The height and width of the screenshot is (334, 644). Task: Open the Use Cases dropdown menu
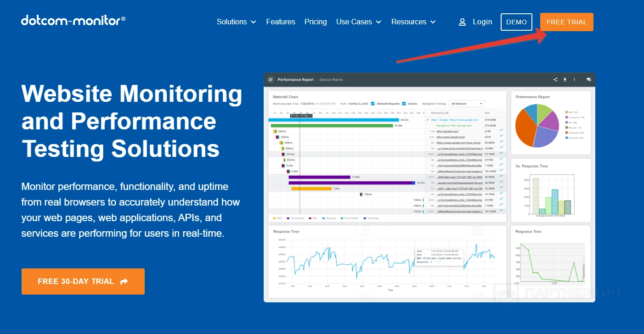point(359,22)
